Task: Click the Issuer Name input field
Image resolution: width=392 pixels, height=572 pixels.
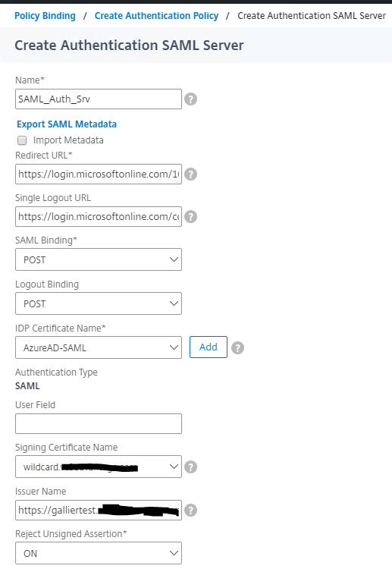Action: click(99, 510)
